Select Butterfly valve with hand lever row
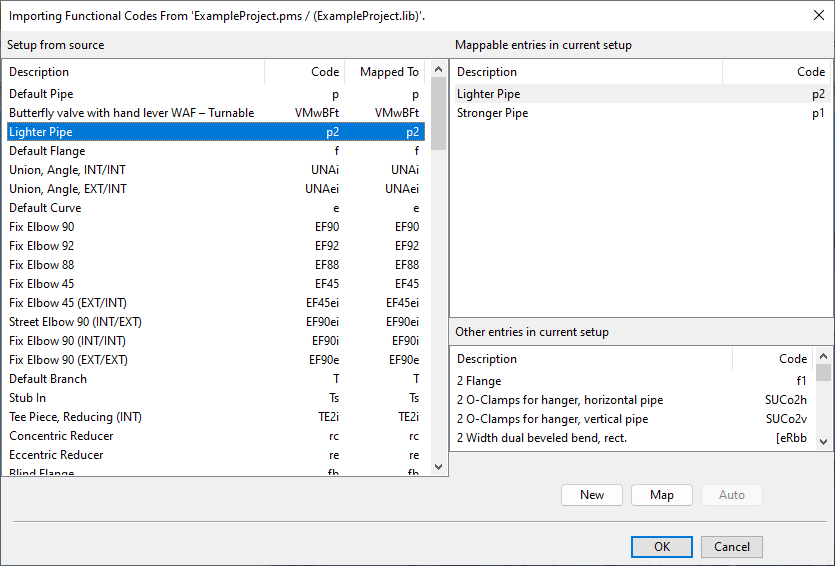 click(131, 113)
